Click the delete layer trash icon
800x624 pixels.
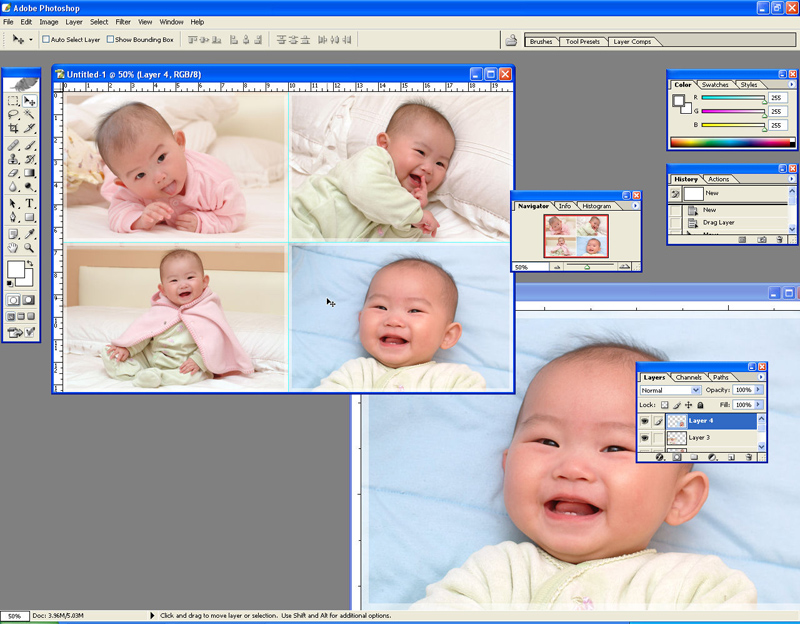(x=748, y=457)
